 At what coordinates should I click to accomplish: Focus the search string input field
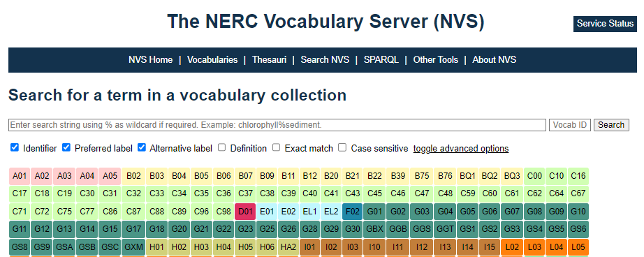[x=277, y=125]
